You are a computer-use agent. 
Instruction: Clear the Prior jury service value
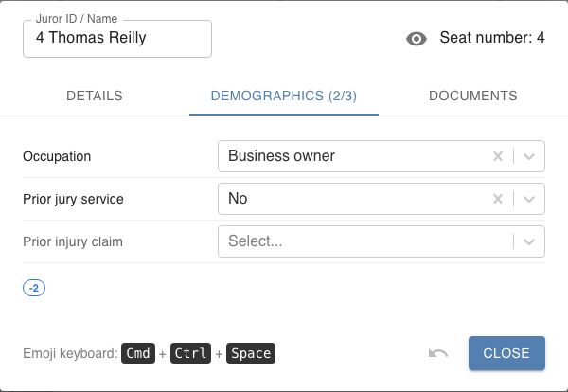498,199
